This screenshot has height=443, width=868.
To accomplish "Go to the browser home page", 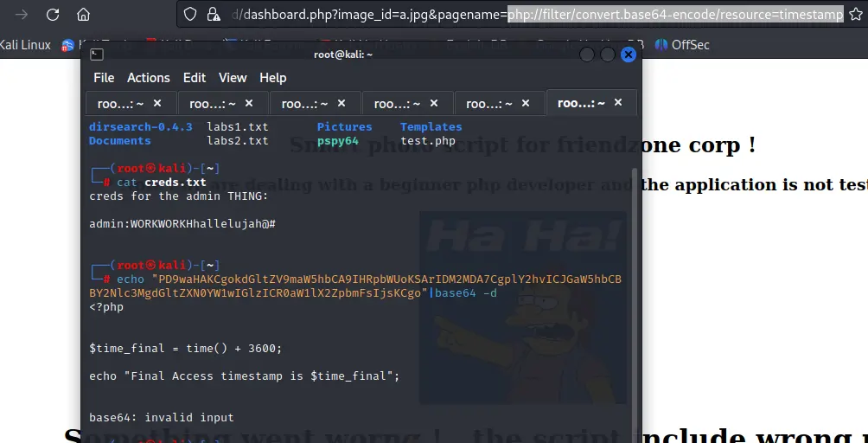I will (83, 15).
